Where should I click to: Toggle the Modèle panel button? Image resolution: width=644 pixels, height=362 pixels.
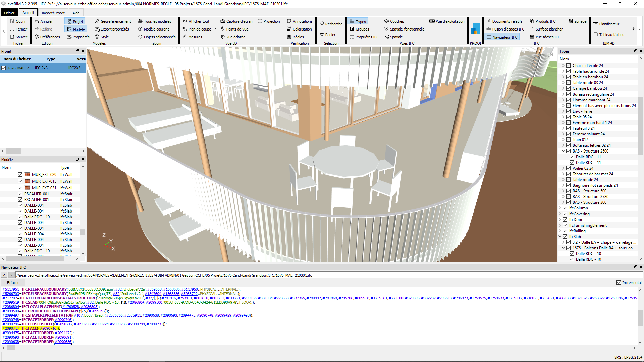[76, 29]
